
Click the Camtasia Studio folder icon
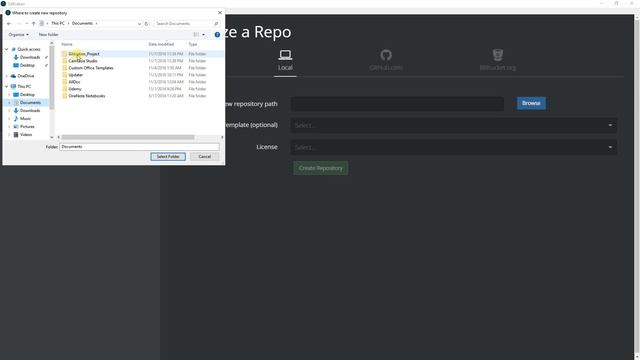pos(64,61)
